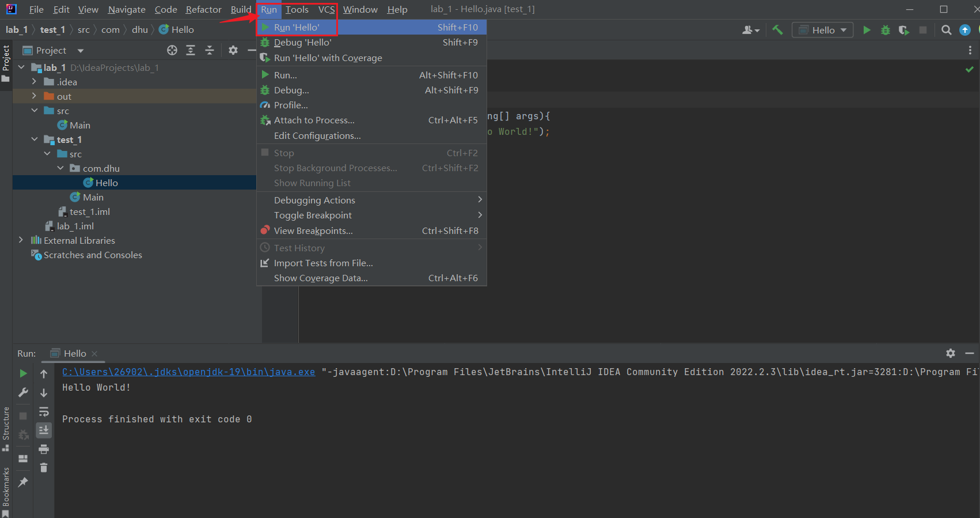The width and height of the screenshot is (980, 518).
Task: Click editor tabs vertical ellipsis icon
Action: coord(970,50)
